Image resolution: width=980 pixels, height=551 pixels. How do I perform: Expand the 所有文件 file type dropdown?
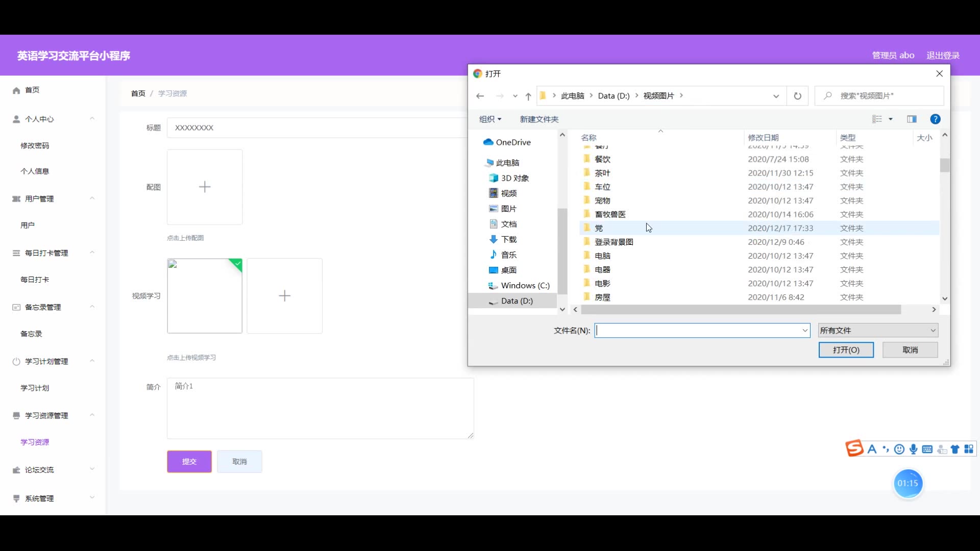[x=878, y=331]
